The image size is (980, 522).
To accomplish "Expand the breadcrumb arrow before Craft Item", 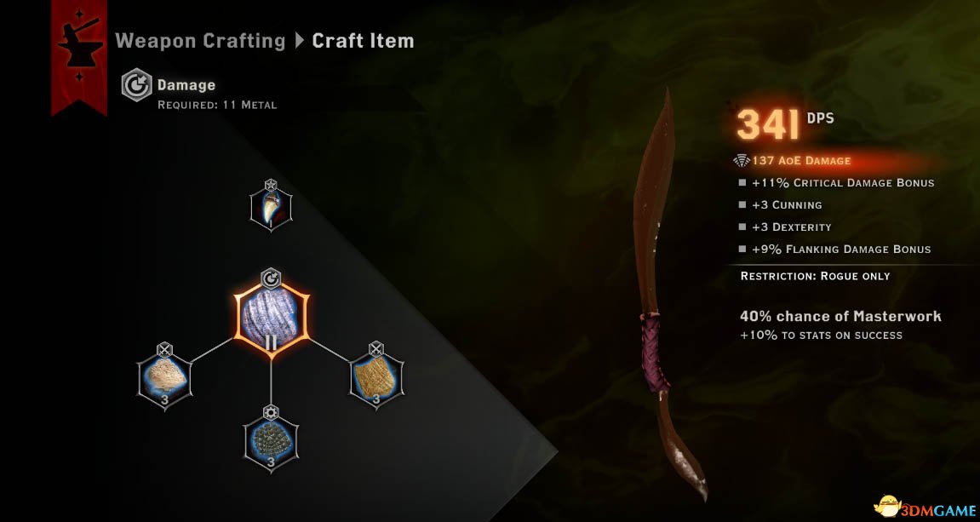I will click(300, 41).
